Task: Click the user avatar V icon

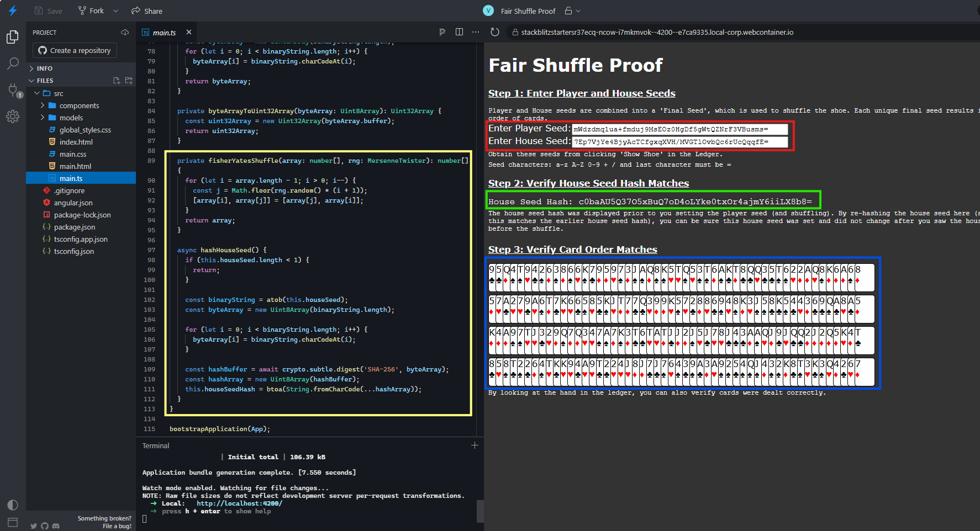Action: pyautogui.click(x=488, y=10)
